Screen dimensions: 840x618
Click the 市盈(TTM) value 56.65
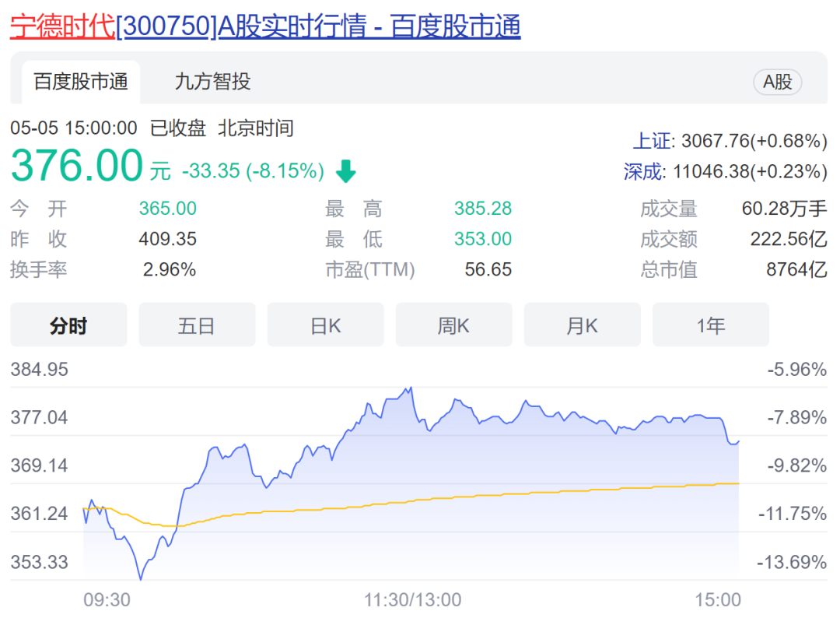[488, 270]
